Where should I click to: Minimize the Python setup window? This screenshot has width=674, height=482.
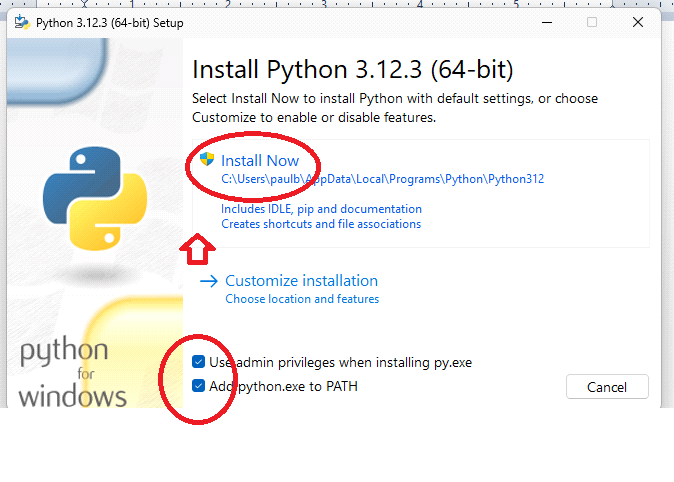(x=546, y=23)
